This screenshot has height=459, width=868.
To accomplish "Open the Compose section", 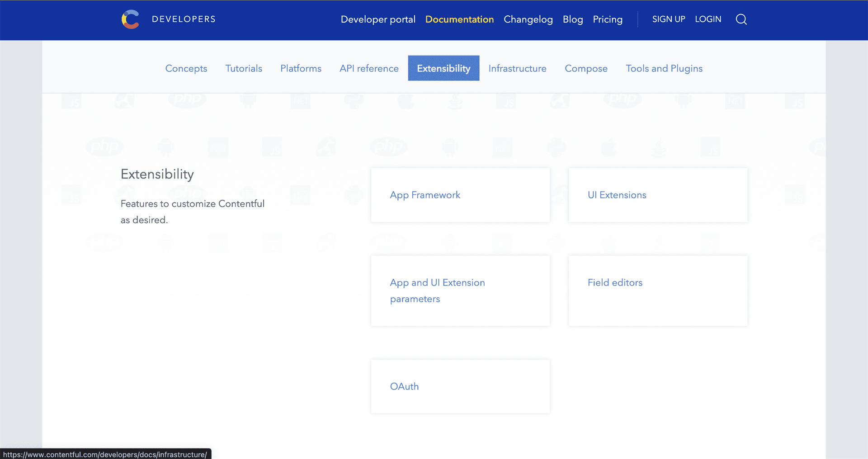I will tap(586, 68).
